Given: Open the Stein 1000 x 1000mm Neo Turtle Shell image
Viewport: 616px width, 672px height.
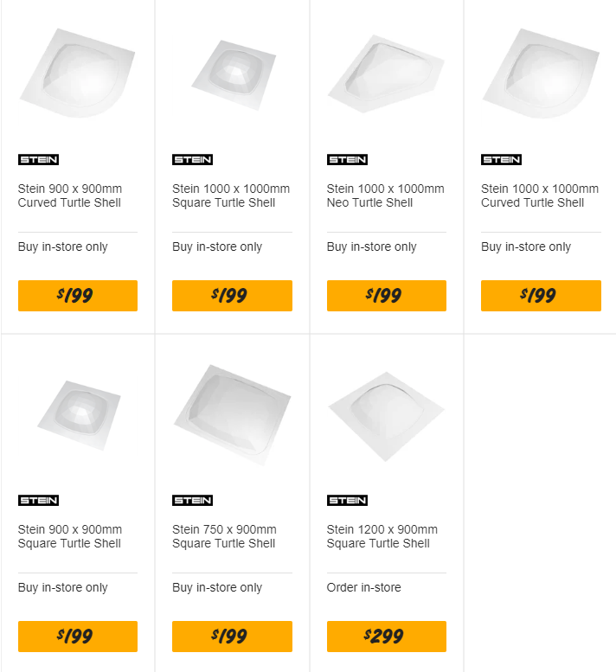Looking at the screenshot, I should pyautogui.click(x=386, y=74).
